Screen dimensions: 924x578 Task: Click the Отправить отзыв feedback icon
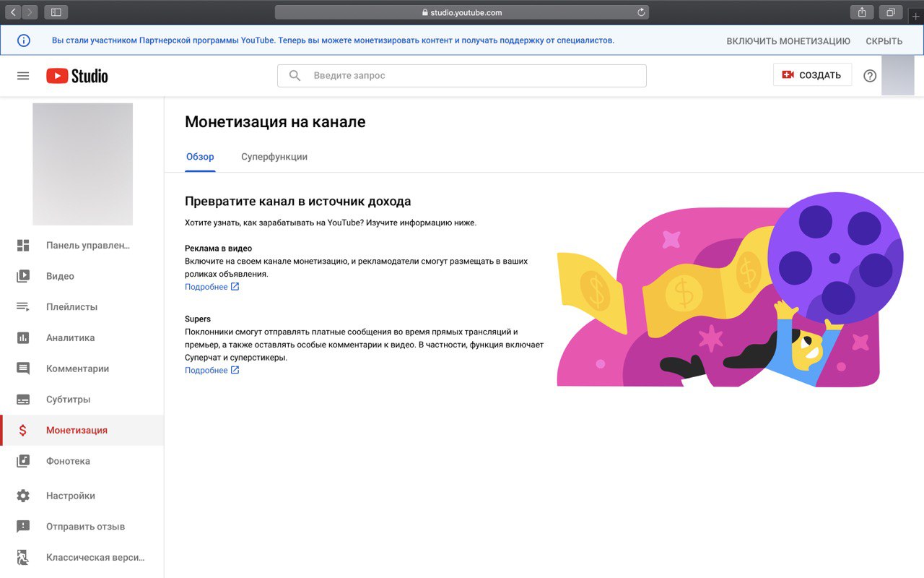point(23,527)
